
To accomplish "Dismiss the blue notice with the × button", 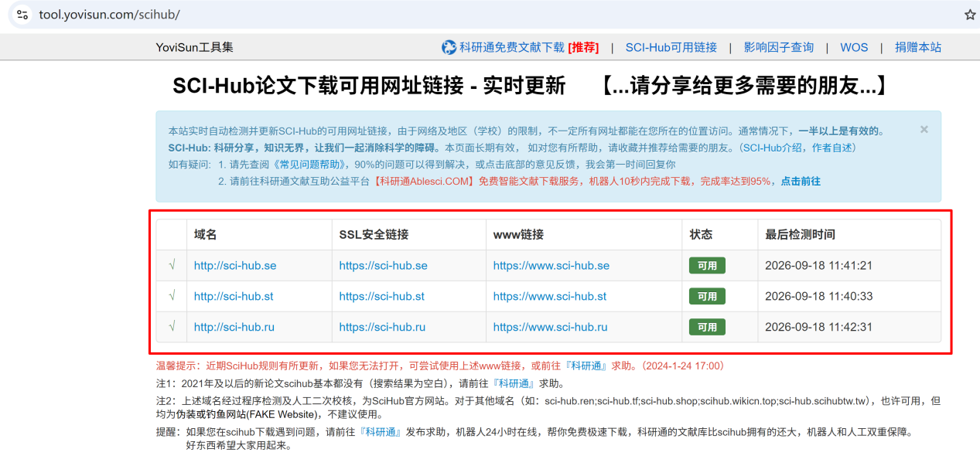I will (924, 130).
